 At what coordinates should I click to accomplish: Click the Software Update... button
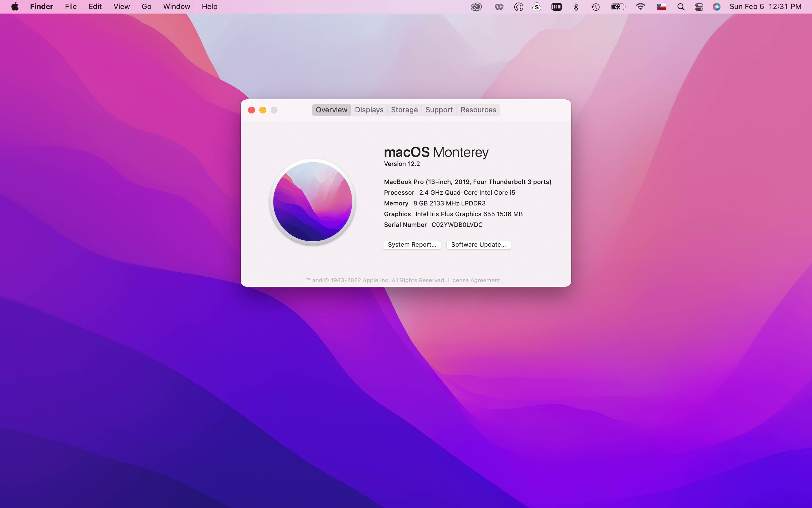[478, 245]
